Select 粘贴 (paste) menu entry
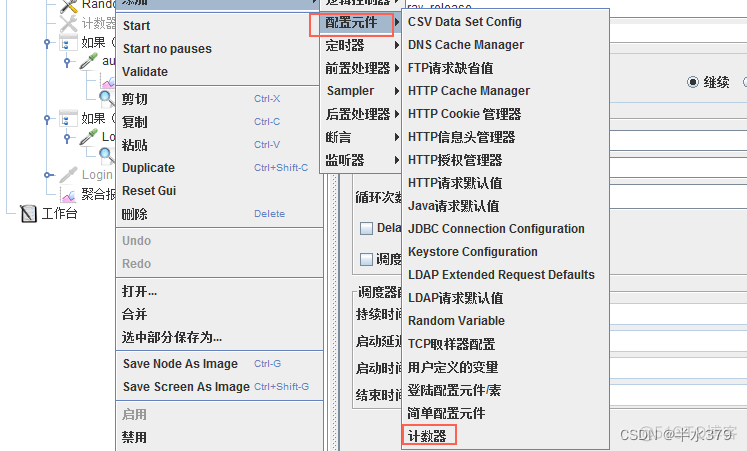Image resolution: width=747 pixels, height=451 pixels. pyautogui.click(x=219, y=144)
